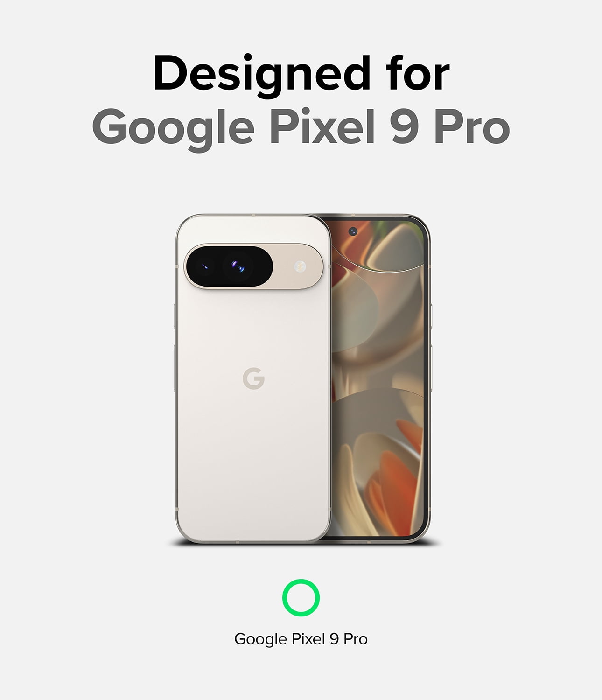Image resolution: width=602 pixels, height=700 pixels.
Task: Click the green compatibility circle icon
Action: pyautogui.click(x=301, y=597)
